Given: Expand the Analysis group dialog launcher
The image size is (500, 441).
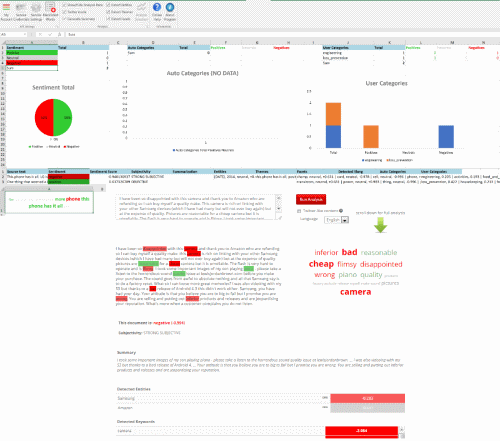Looking at the screenshot, I should coord(147,27).
